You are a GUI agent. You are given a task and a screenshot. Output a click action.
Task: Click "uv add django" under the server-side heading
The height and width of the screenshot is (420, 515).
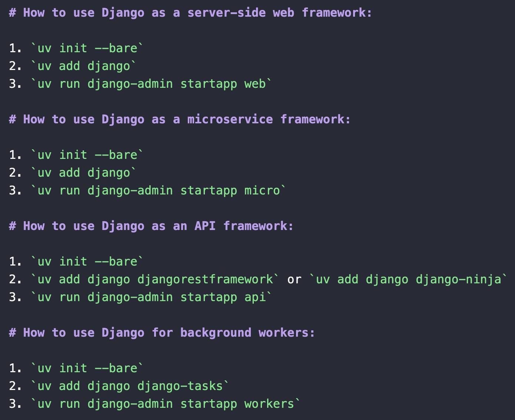pos(84,66)
